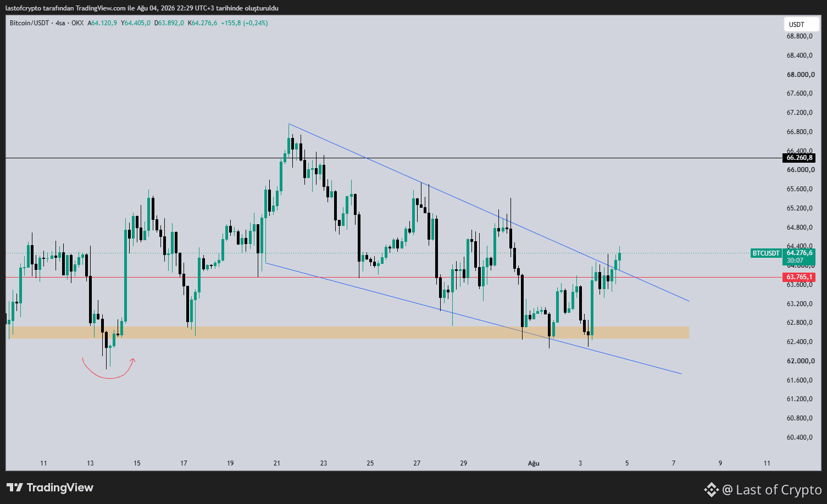Viewport: 827px width, 504px height.
Task: Click the date label 27
Action: click(x=417, y=463)
